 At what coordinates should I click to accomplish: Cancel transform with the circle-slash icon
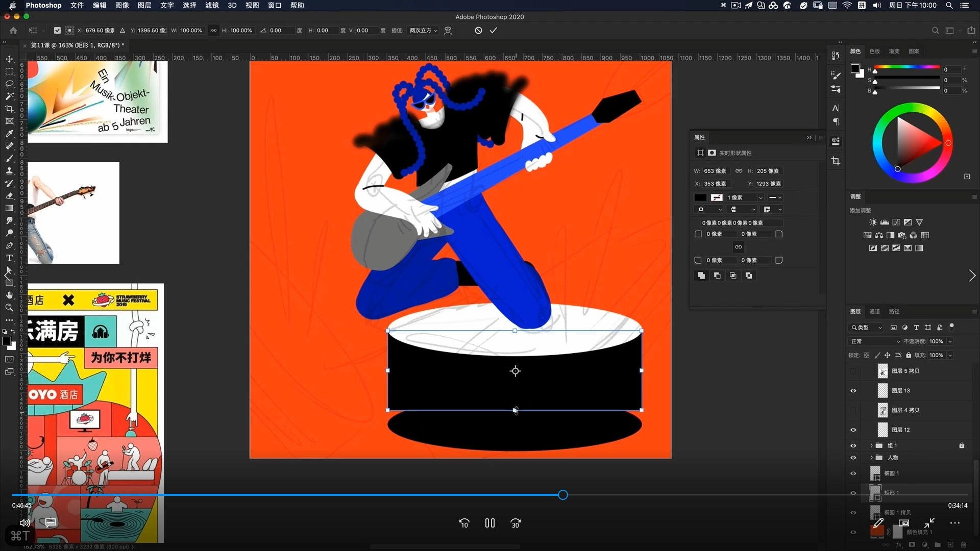[478, 31]
